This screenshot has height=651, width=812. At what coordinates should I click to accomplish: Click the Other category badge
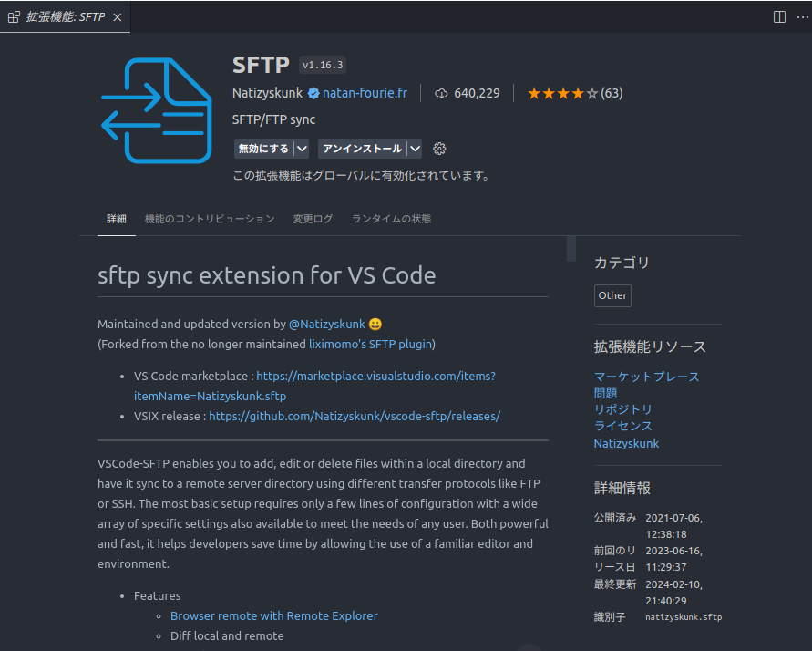point(612,295)
